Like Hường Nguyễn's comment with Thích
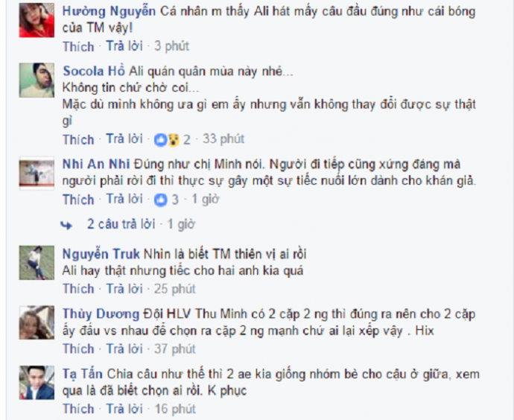514x420 pixels. [78, 46]
